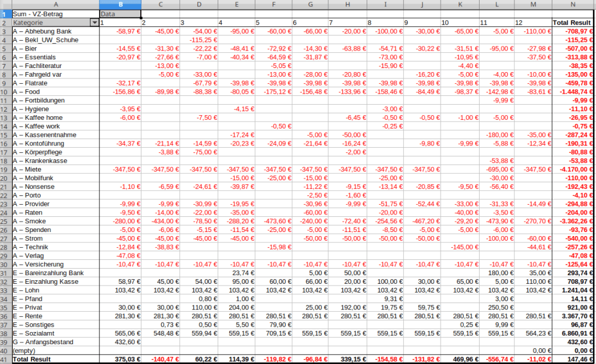The width and height of the screenshot is (596, 364).
Task: Open the Kategorie filter dropdown arrow
Action: tap(94, 23)
